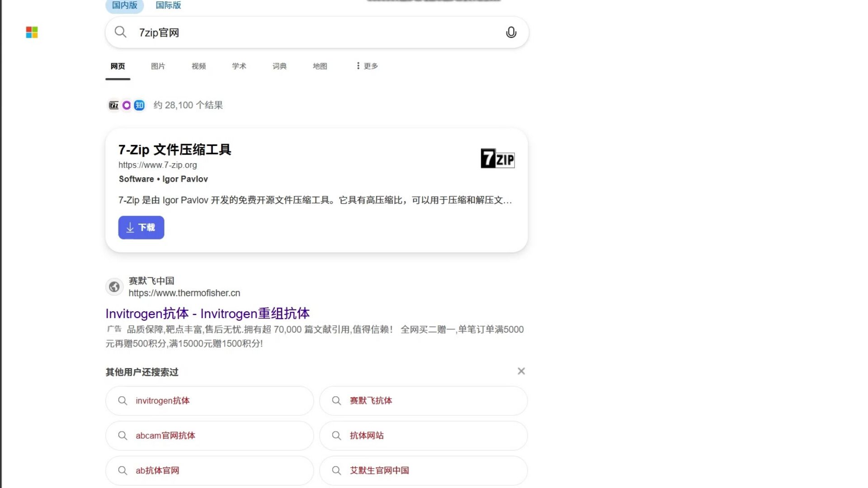This screenshot has width=868, height=488.
Task: Click the purple circle icon beside the result count
Action: [x=127, y=105]
